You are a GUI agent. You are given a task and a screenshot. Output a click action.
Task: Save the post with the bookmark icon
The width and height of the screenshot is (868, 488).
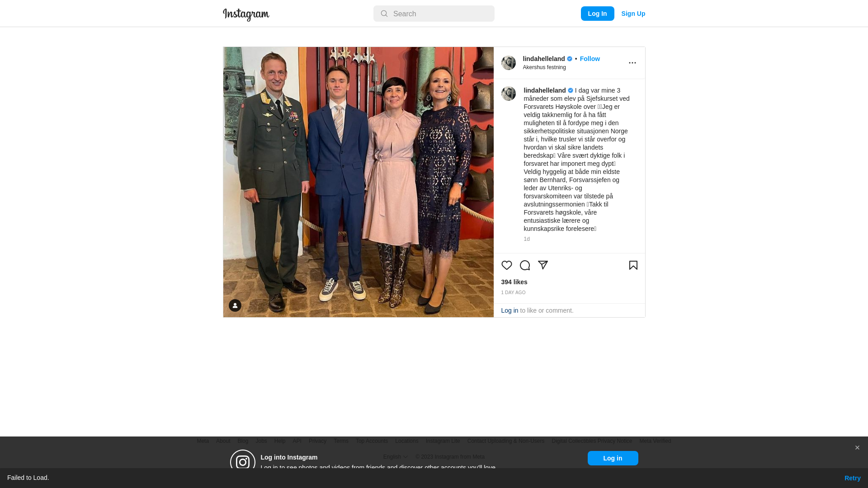[633, 265]
